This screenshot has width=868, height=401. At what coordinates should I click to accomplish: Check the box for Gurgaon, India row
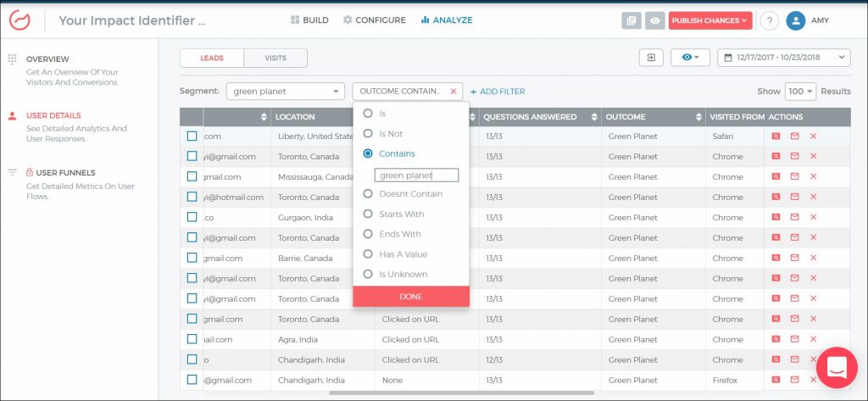(x=192, y=217)
